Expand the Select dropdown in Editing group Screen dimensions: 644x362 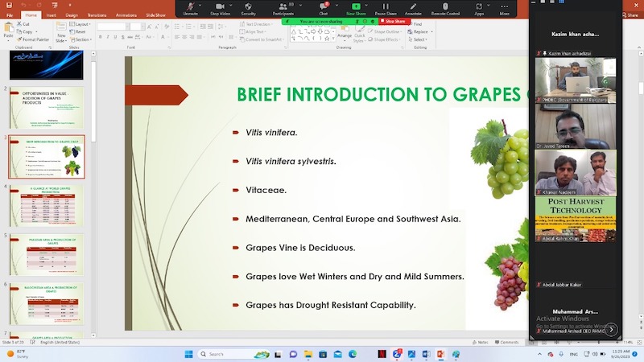pyautogui.click(x=419, y=39)
